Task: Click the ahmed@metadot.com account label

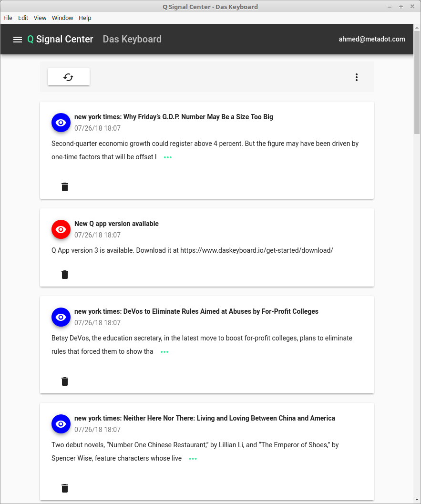Action: click(x=372, y=39)
